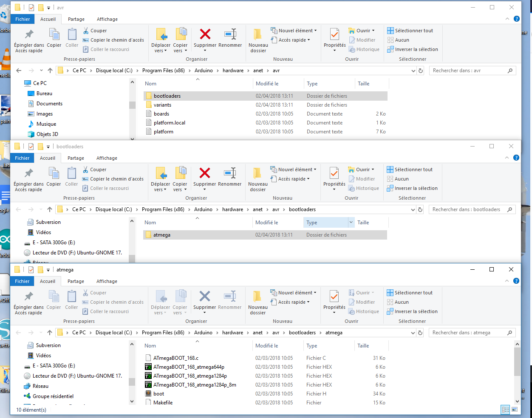
Task: Select ATmegaBOOT_168.c in atmega window
Action: [x=265, y=358]
